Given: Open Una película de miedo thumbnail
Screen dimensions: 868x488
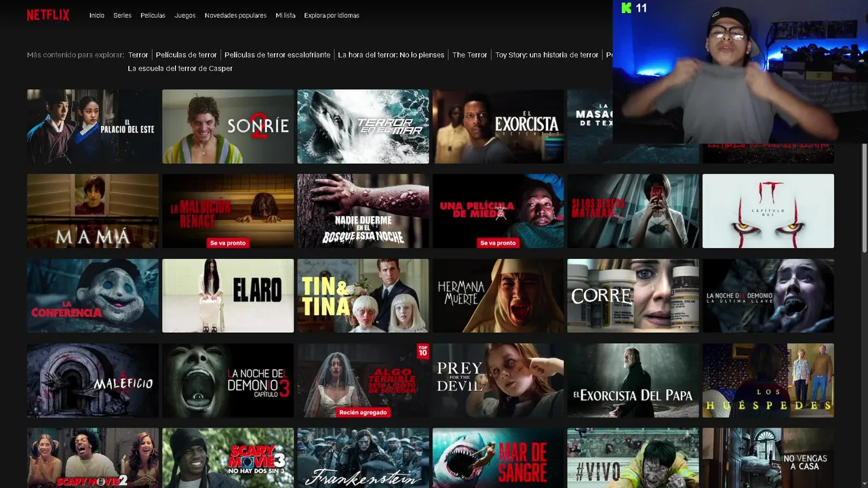Looking at the screenshot, I should pos(498,211).
